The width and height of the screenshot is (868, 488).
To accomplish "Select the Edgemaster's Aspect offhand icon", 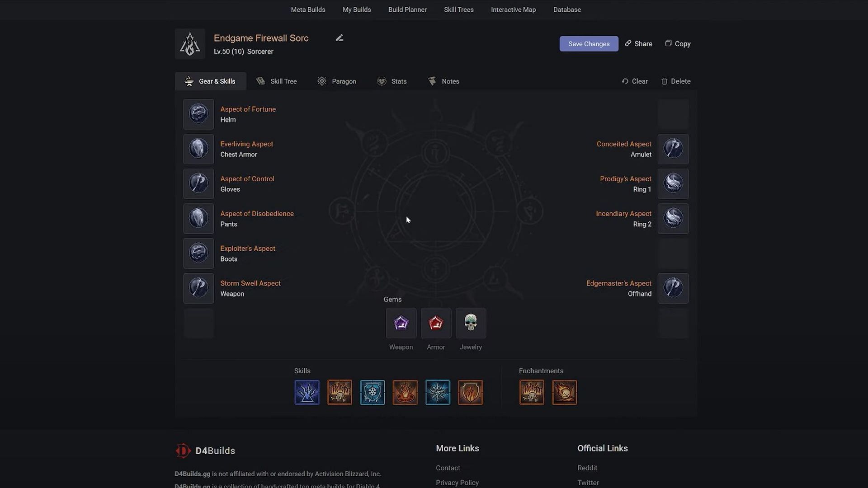I will coord(673,288).
